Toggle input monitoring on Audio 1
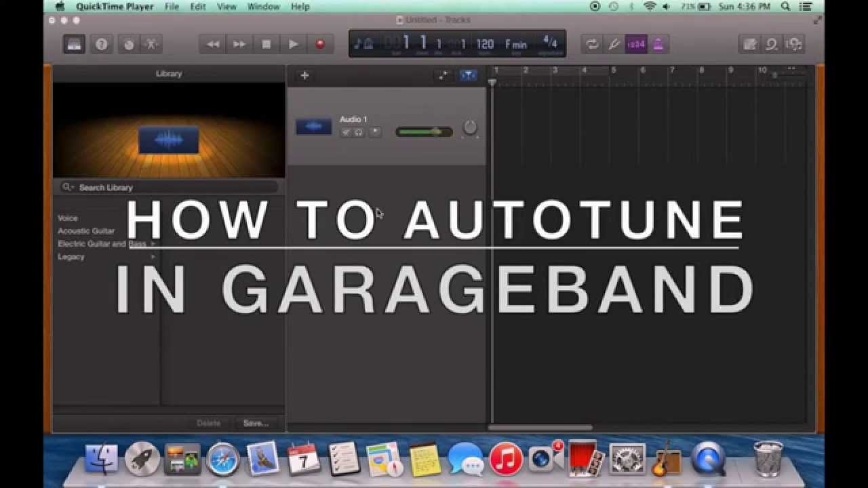The width and height of the screenshot is (868, 488). [x=374, y=132]
